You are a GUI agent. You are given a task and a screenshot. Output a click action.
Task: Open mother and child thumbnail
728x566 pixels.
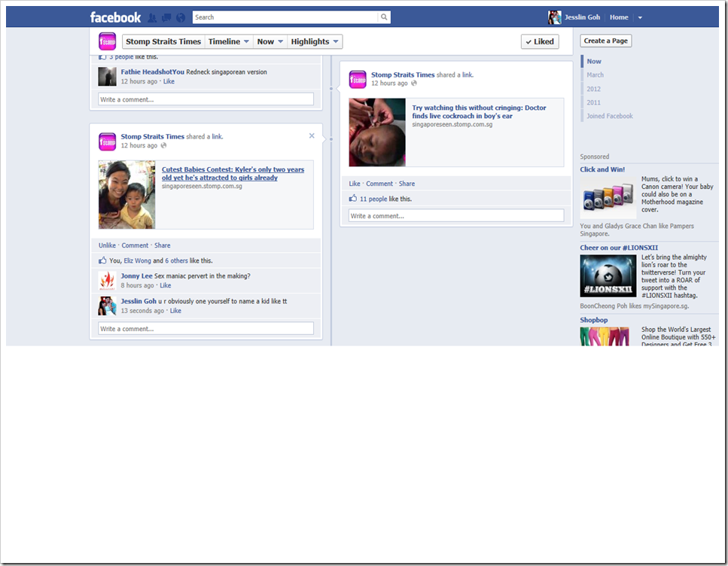coord(126,194)
